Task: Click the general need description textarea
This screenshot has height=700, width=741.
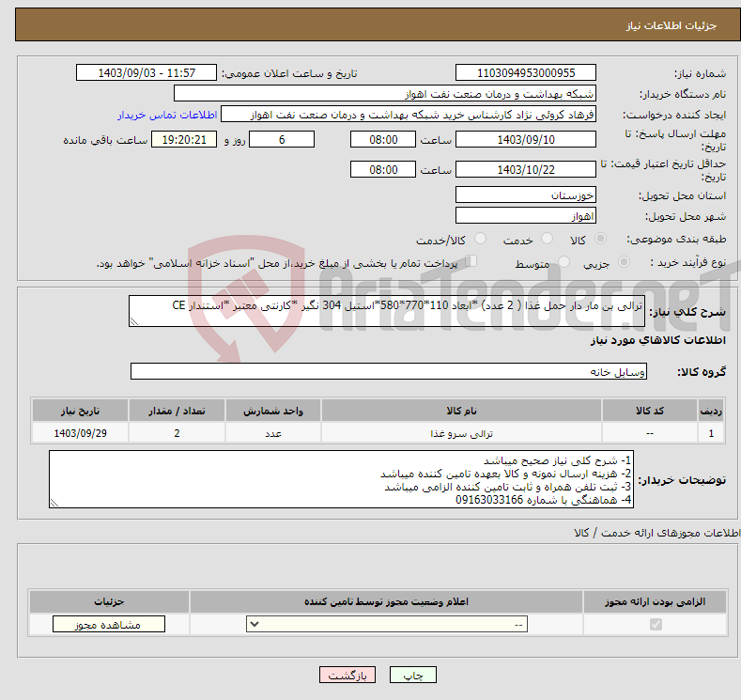Action: pos(387,311)
